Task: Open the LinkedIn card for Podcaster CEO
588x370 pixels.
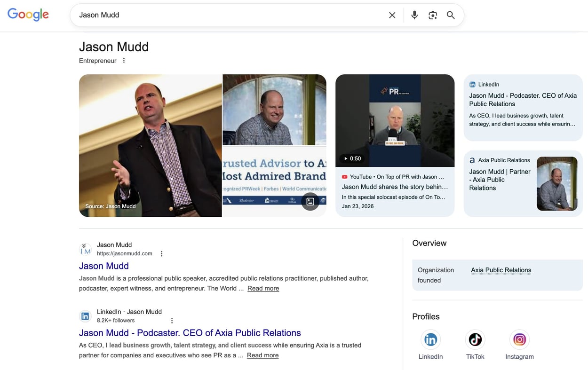Action: click(x=523, y=108)
